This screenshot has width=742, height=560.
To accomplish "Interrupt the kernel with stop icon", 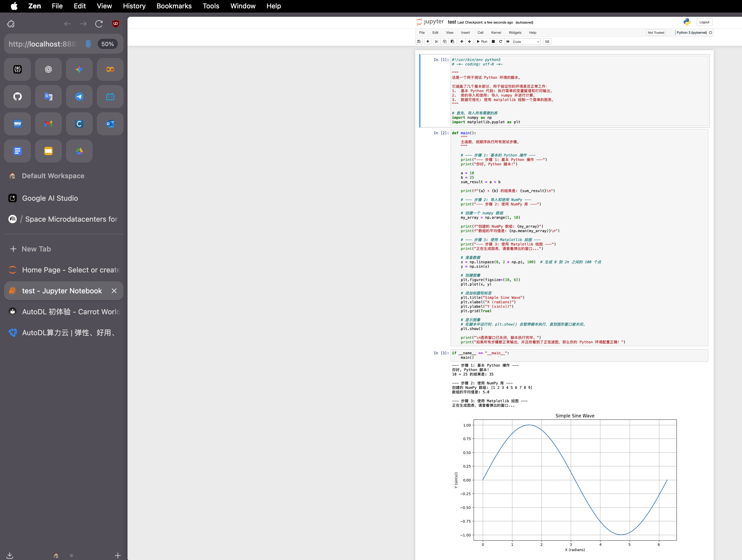I will [x=493, y=42].
